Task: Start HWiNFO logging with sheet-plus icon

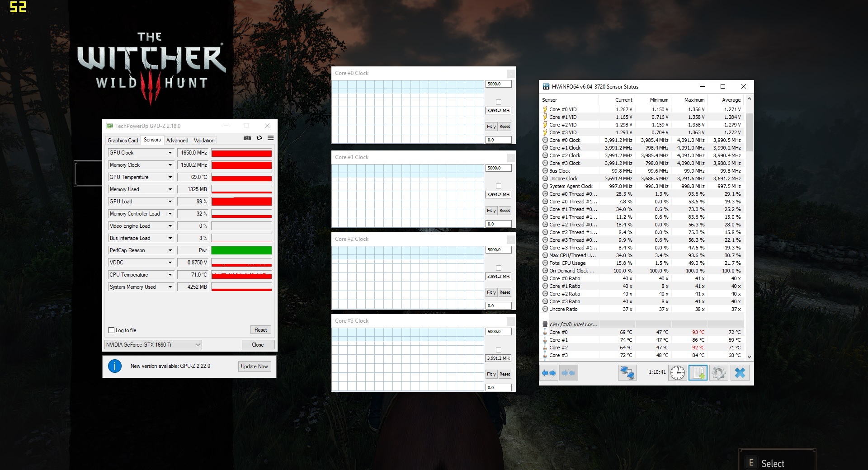Action: click(698, 373)
